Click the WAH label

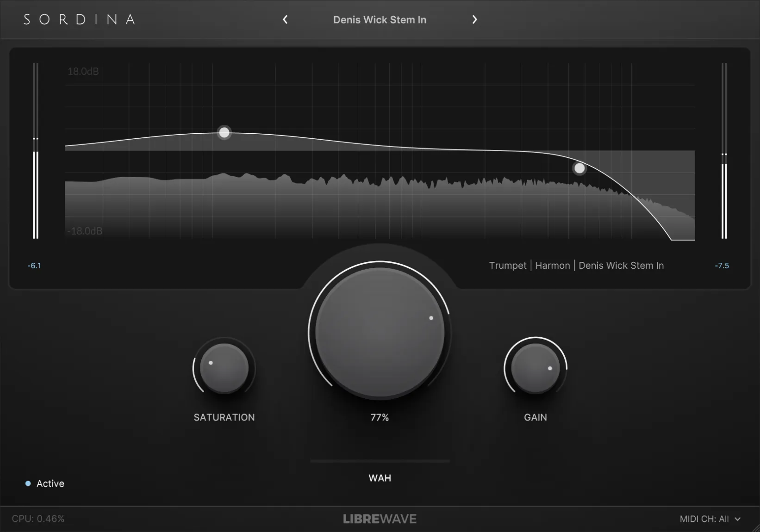click(x=380, y=478)
